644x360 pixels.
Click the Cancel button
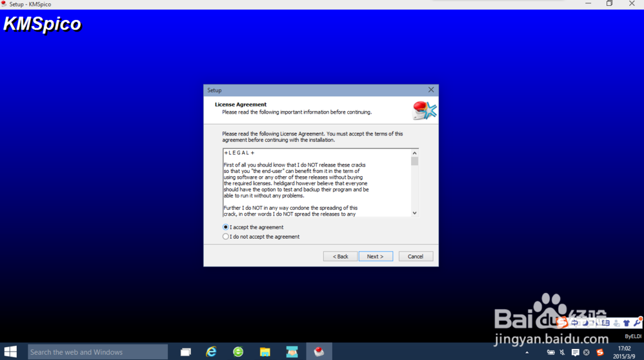click(x=415, y=256)
